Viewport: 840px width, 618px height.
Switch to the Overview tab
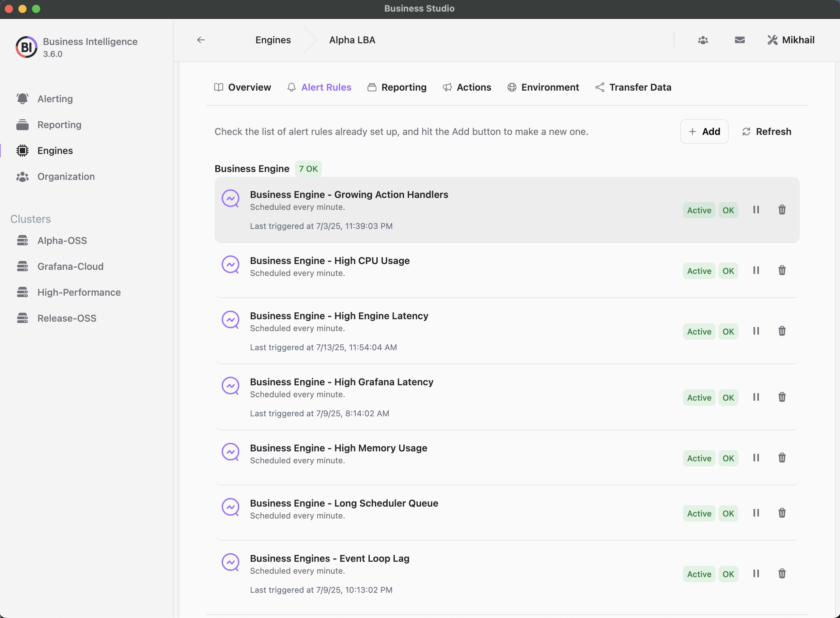point(242,87)
